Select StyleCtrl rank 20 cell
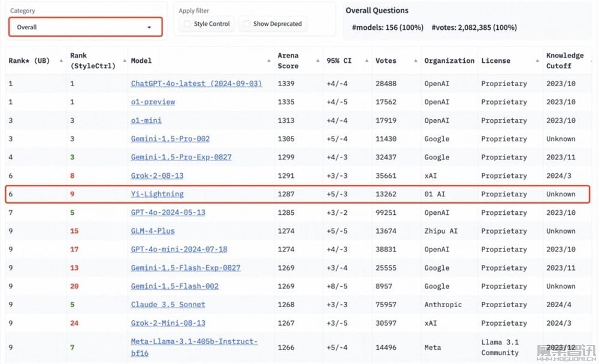This screenshot has height=364, width=599. coord(74,286)
